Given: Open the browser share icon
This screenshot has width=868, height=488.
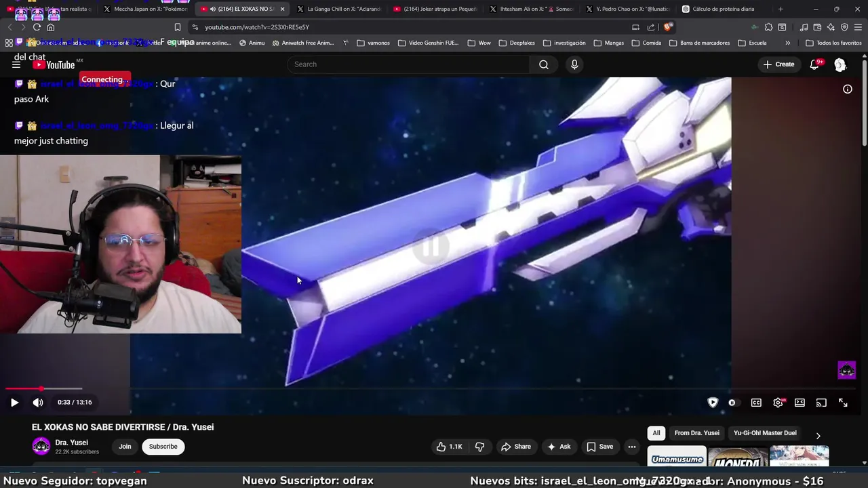Looking at the screenshot, I should point(651,27).
